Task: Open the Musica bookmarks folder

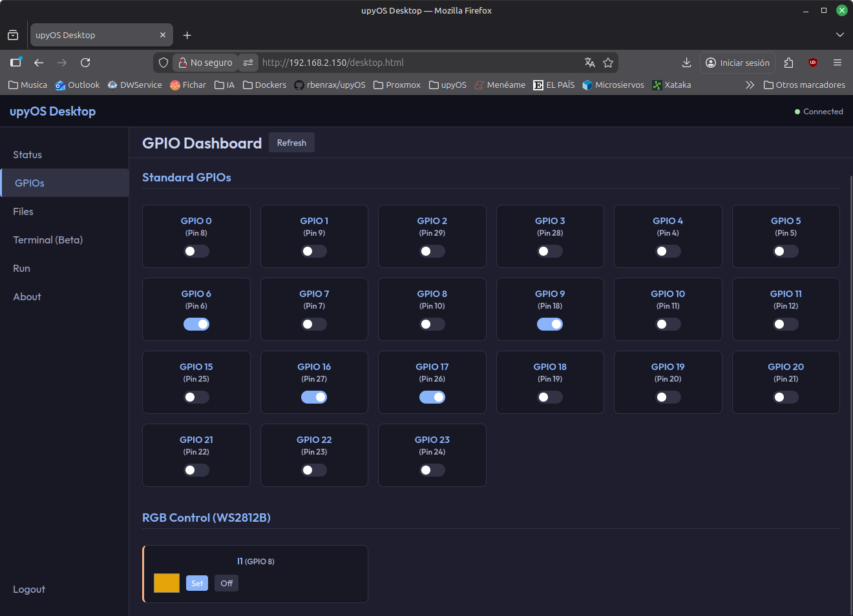Action: 28,85
